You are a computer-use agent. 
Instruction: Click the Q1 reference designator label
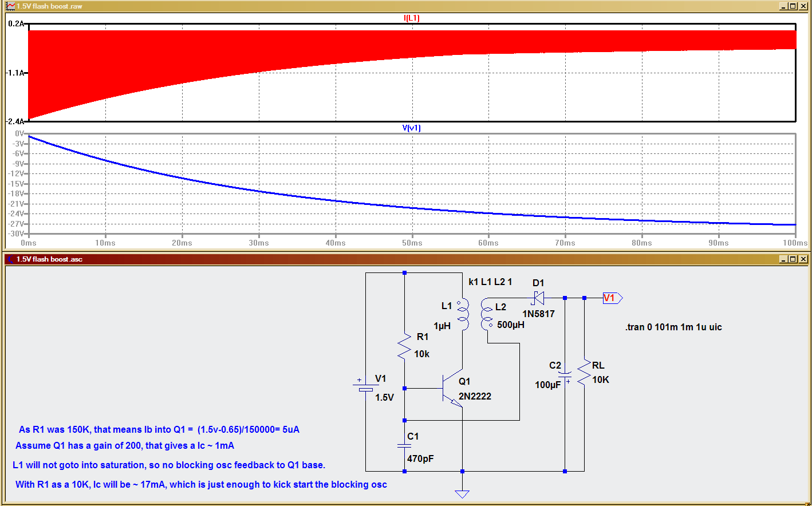pos(464,381)
